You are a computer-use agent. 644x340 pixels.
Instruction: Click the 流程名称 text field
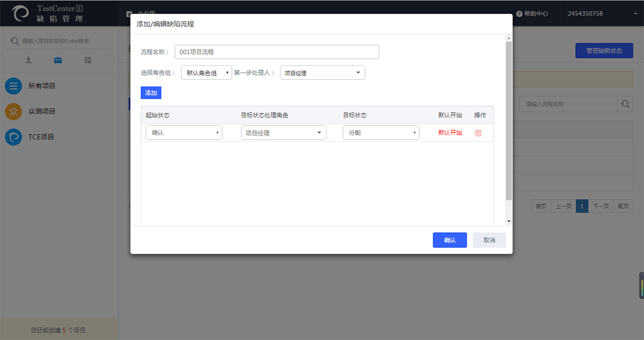click(277, 52)
